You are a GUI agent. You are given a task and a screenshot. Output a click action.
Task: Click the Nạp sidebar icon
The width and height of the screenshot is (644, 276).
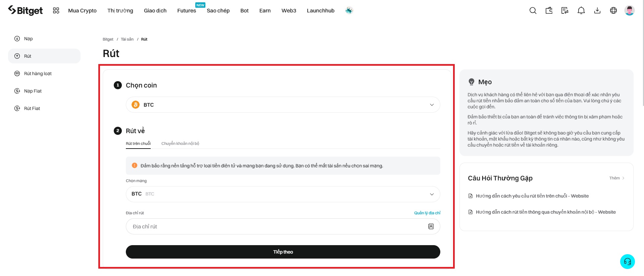(17, 39)
